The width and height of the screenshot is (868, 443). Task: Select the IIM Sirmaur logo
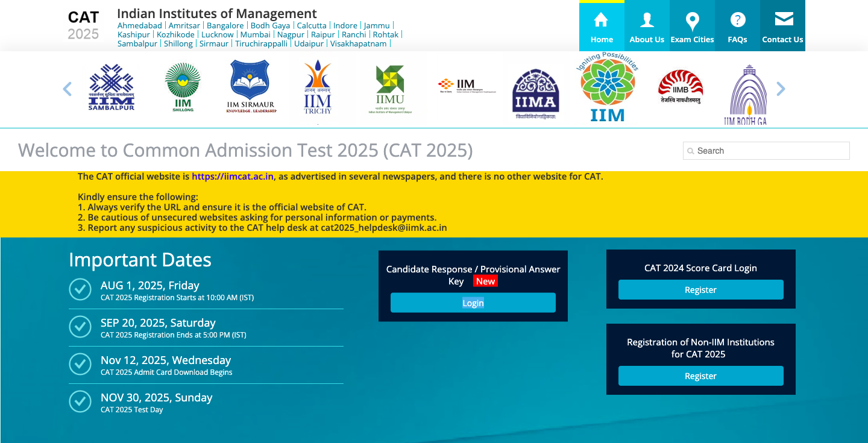[251, 87]
